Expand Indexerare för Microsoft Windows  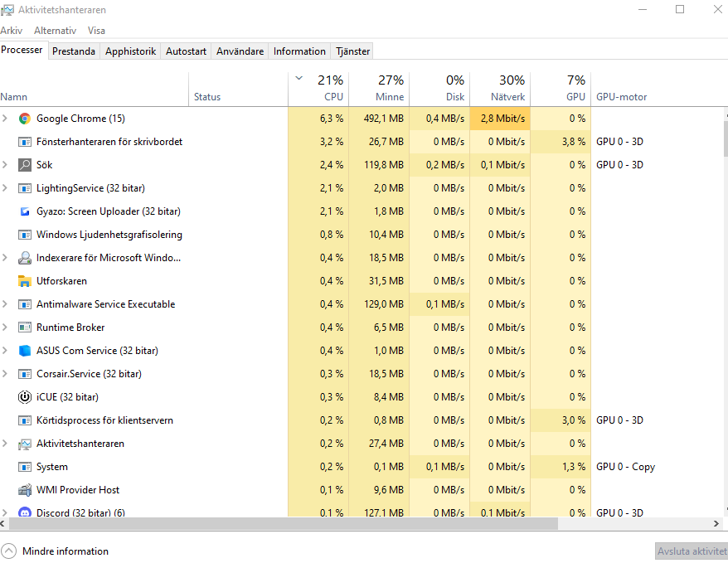click(6, 258)
